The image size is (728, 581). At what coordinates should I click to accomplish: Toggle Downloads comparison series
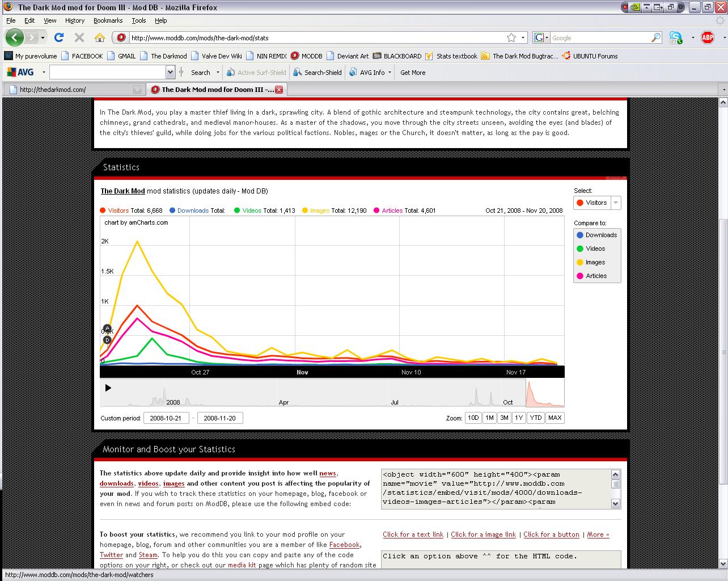(x=596, y=235)
